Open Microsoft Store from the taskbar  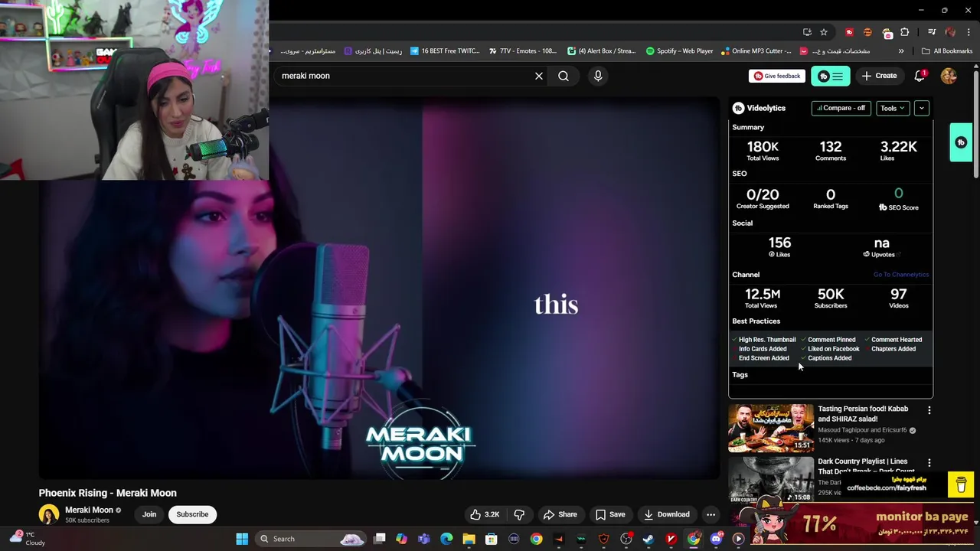(x=491, y=539)
